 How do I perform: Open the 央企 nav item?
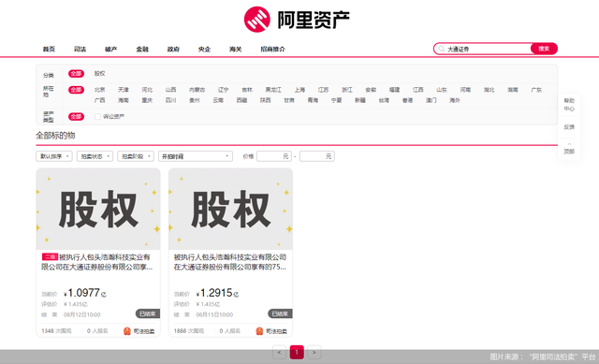[204, 49]
